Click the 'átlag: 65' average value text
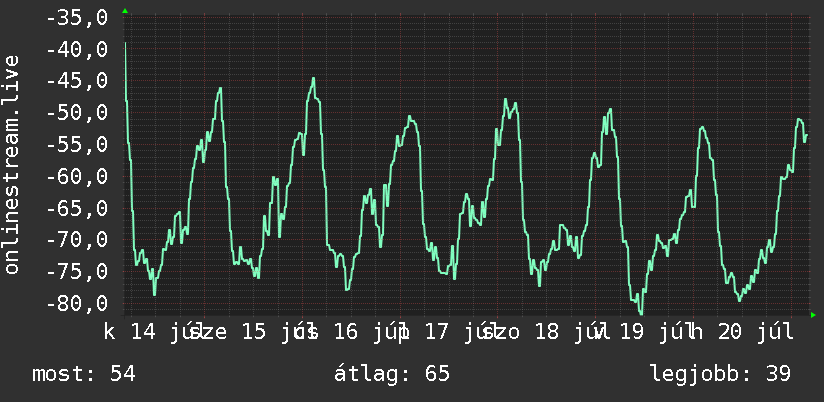This screenshot has height=402, width=824. 392,374
